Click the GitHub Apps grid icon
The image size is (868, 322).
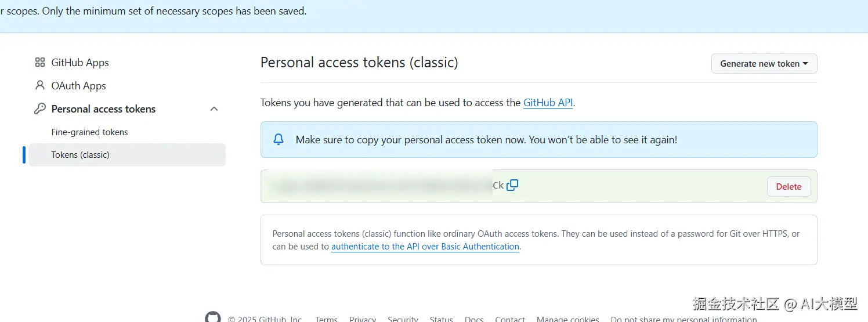[40, 63]
